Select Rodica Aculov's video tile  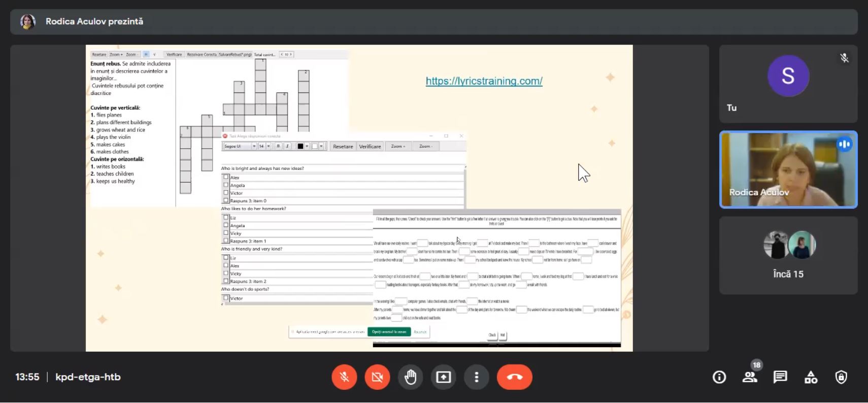[x=788, y=170]
